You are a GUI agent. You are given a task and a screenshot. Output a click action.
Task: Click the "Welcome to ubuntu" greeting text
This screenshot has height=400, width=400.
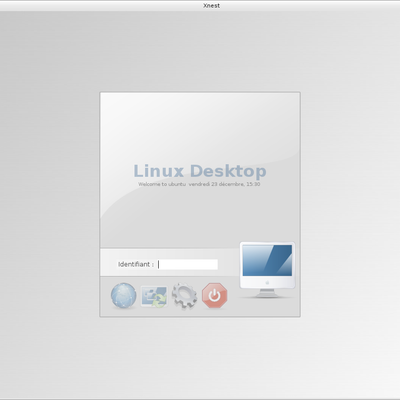click(162, 184)
